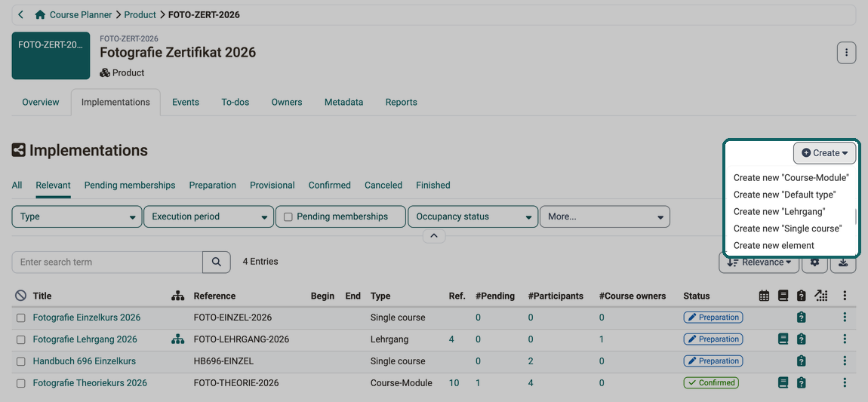Click clipboard icon in Fotografie Theoriekurs 2026 row
This screenshot has height=402, width=868.
[x=801, y=382]
